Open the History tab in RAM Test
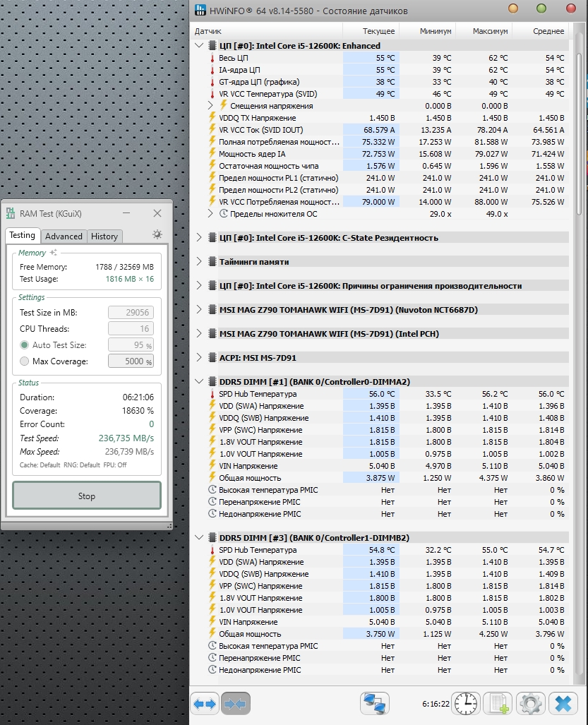This screenshot has height=725, width=588. (x=104, y=236)
